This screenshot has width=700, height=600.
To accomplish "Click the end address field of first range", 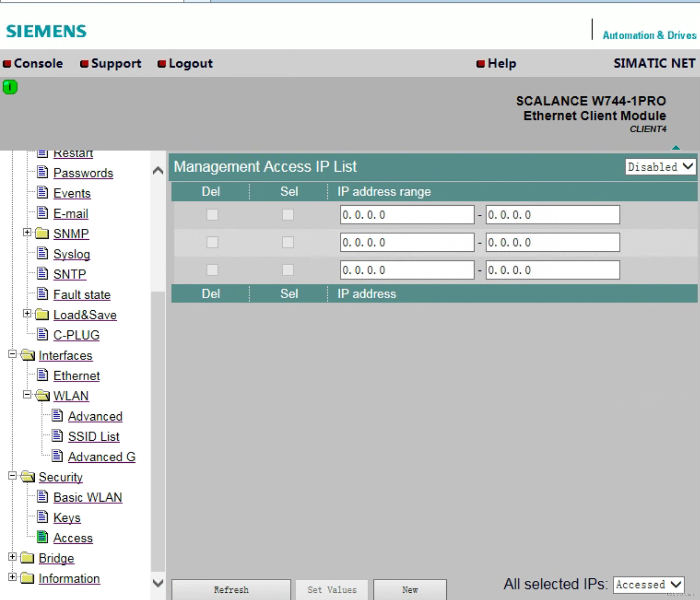I will [552, 215].
